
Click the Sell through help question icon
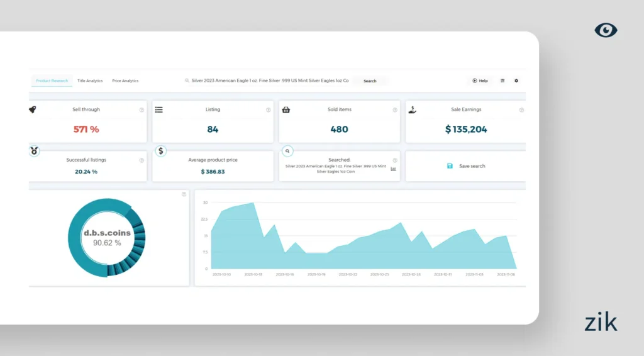pos(142,110)
